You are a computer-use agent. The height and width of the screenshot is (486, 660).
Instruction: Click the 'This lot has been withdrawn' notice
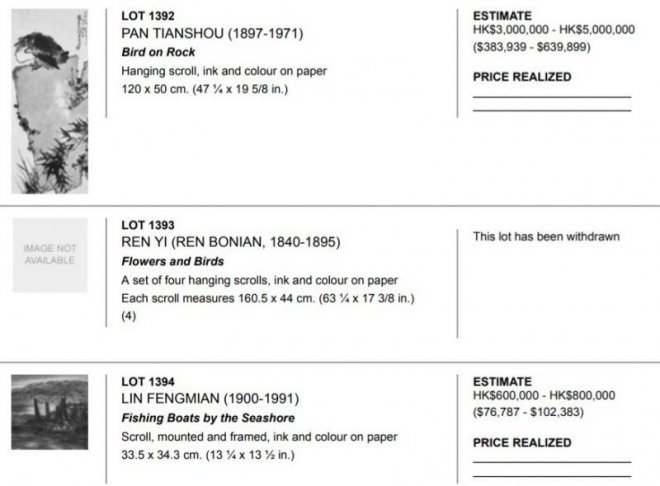click(x=546, y=237)
